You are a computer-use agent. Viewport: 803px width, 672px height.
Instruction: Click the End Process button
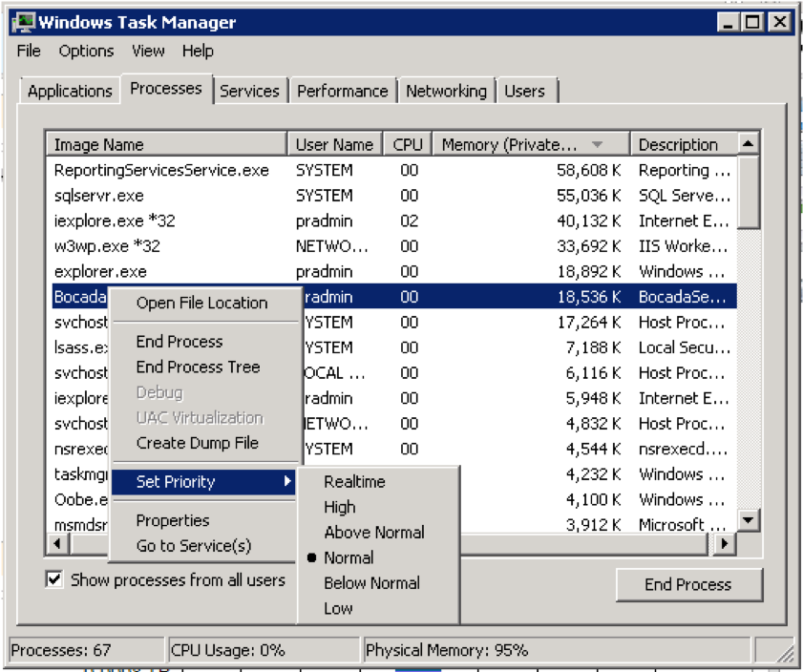coord(689,585)
